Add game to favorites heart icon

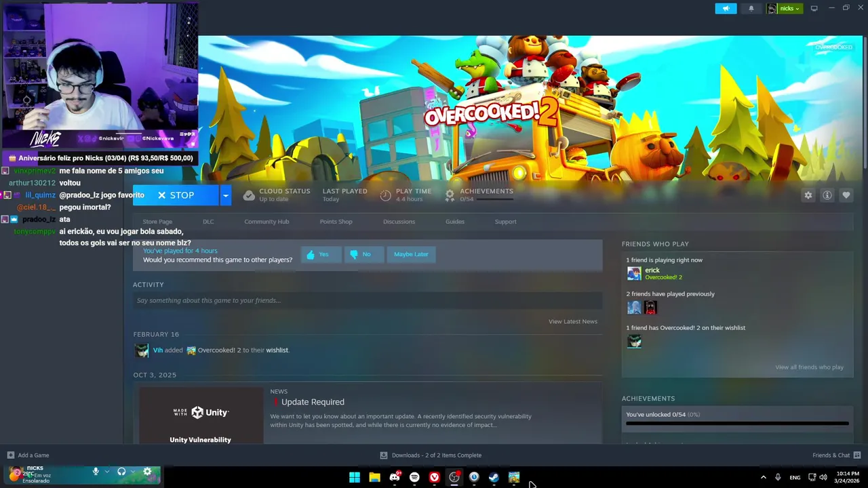click(846, 195)
